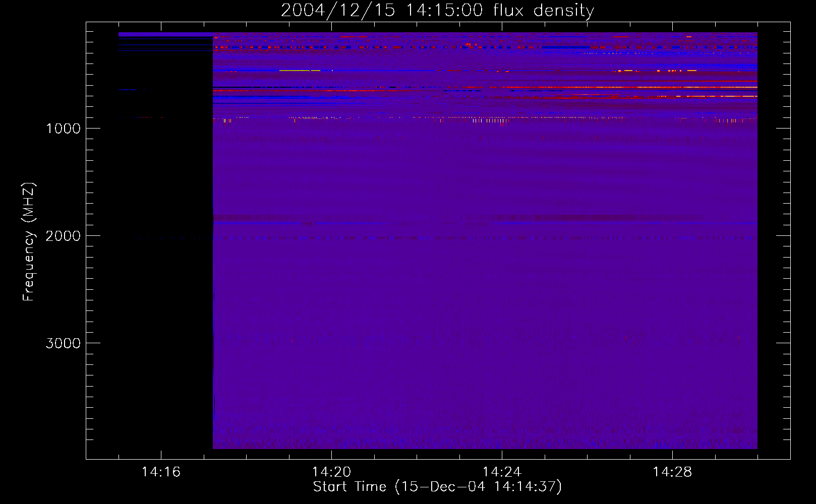816x504 pixels.
Task: Click the plot title "2004/12/15 14:15:00 flux density"
Action: pyautogui.click(x=437, y=10)
